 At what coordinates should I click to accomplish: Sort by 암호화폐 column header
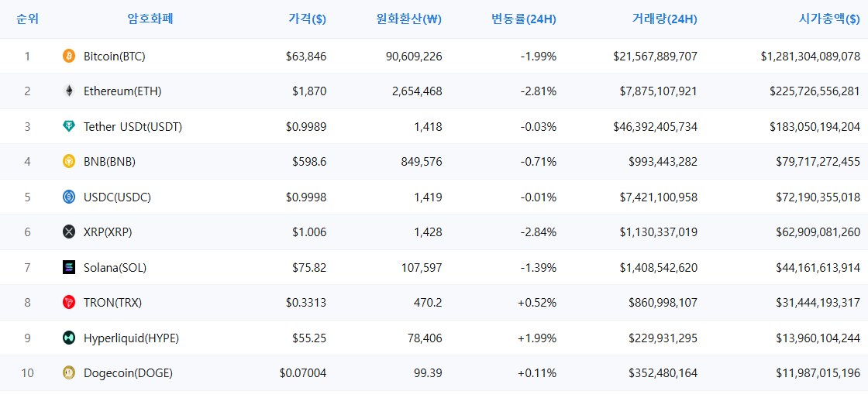pyautogui.click(x=150, y=19)
